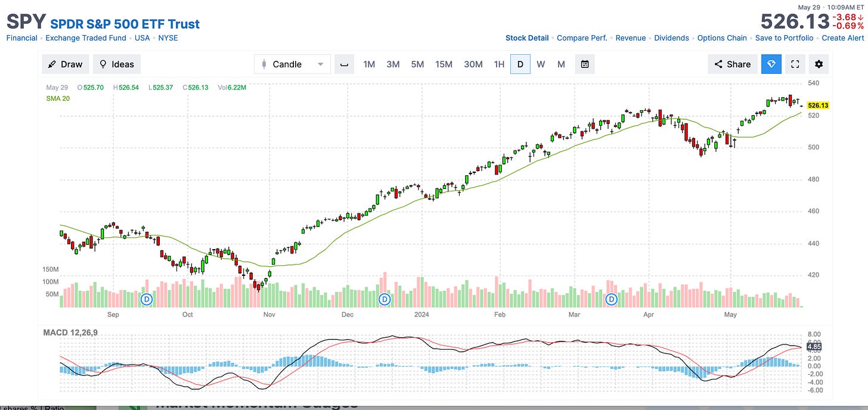The height and width of the screenshot is (410, 868).
Task: Click Create Alert link
Action: [842, 38]
